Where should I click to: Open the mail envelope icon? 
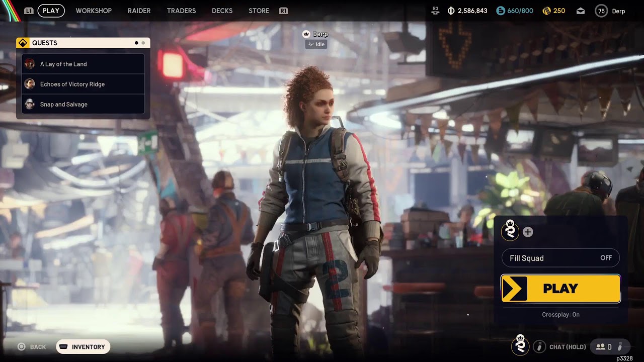pyautogui.click(x=581, y=11)
